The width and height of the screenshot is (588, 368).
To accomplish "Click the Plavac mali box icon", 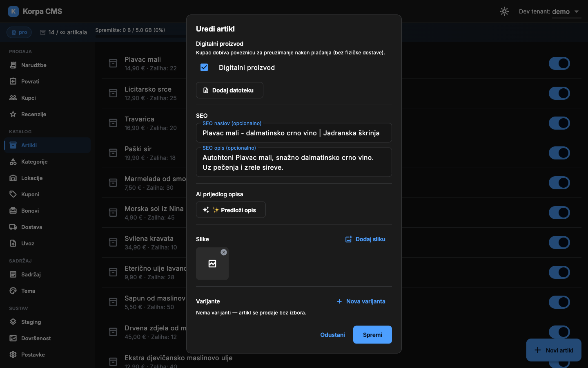I will tap(113, 63).
